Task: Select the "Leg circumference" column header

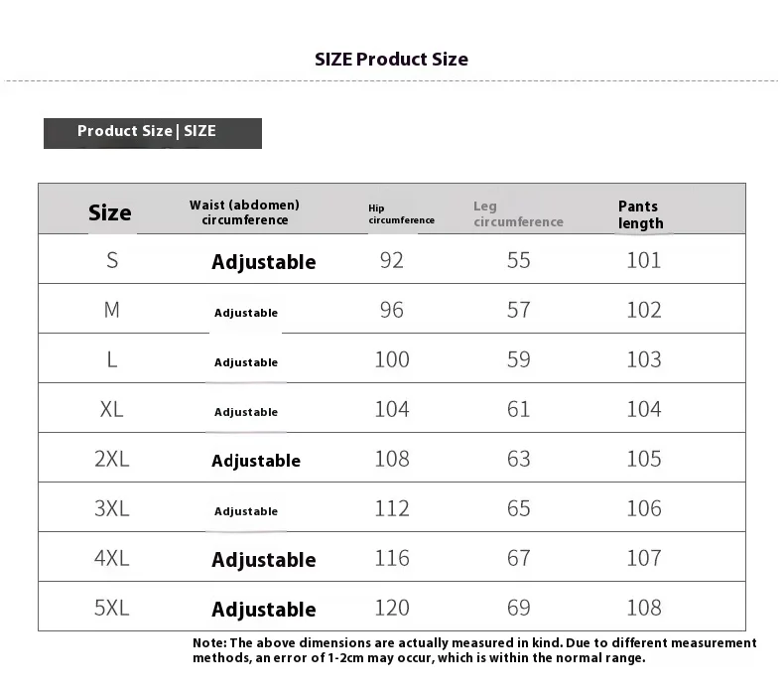Action: (517, 214)
